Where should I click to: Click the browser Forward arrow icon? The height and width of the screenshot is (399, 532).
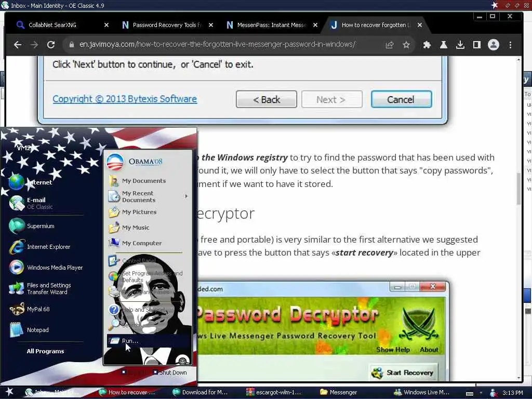(34, 45)
